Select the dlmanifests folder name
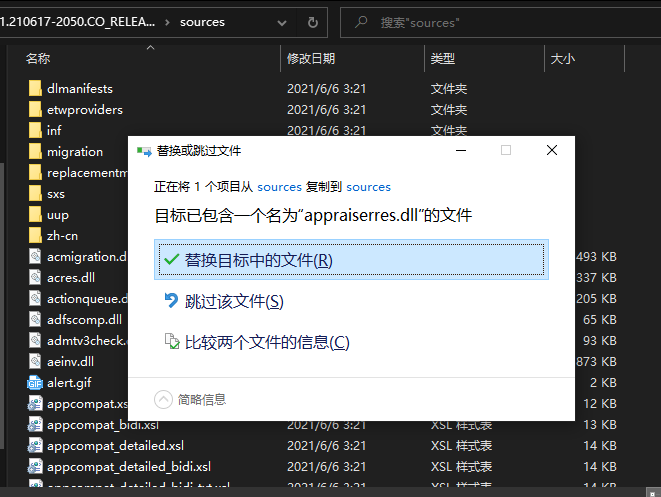Image resolution: width=661 pixels, height=497 pixels. coord(80,89)
